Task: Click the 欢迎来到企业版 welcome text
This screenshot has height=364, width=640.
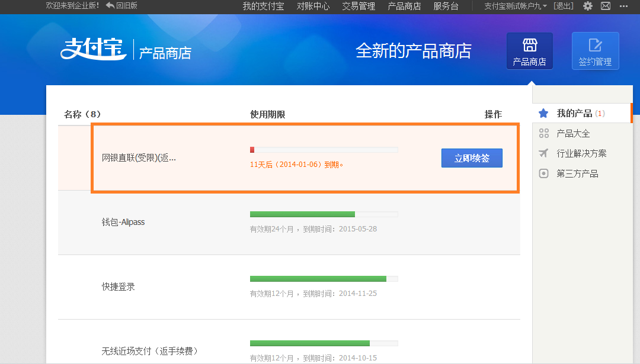Action: [73, 6]
